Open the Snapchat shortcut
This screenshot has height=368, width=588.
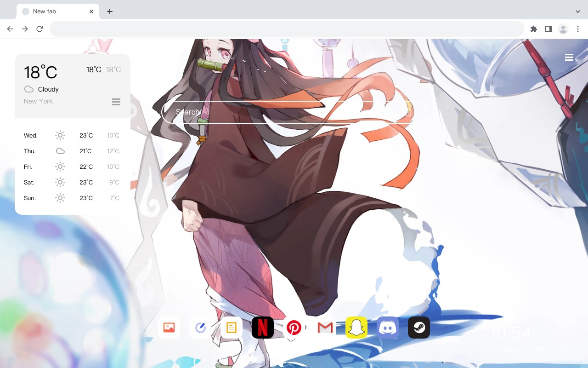click(x=356, y=328)
